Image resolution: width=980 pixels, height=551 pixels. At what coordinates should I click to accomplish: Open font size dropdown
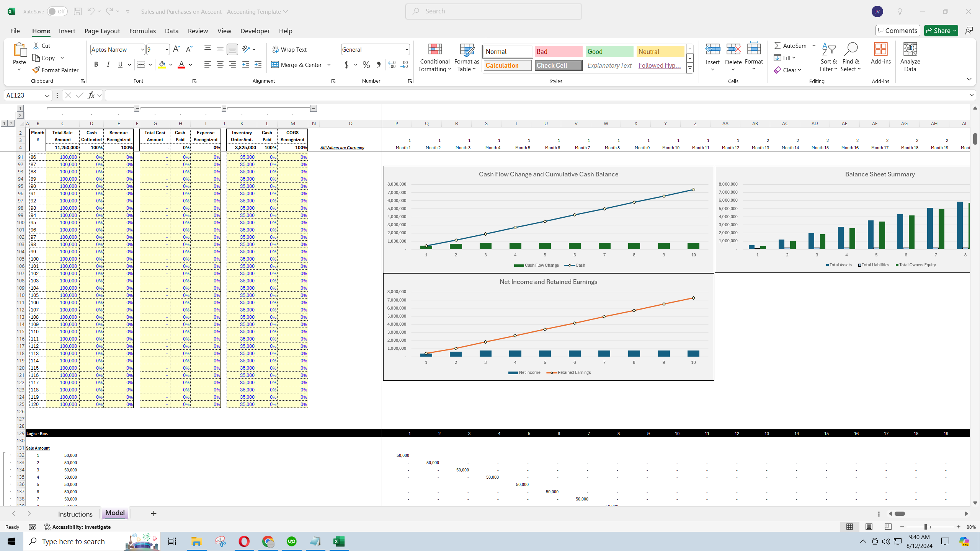click(167, 49)
